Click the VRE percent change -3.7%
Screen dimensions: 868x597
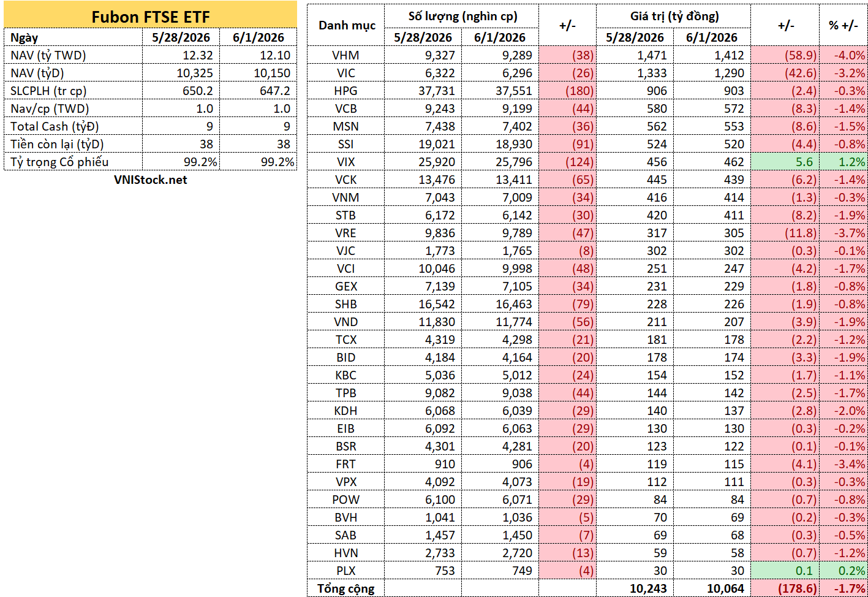[843, 233]
